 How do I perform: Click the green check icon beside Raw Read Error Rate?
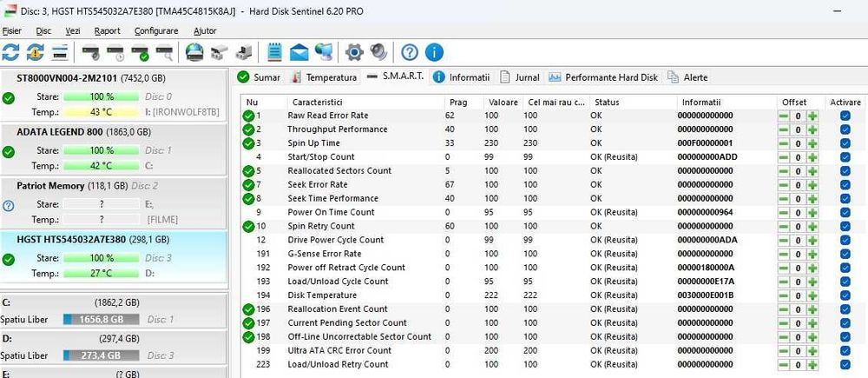pos(248,116)
